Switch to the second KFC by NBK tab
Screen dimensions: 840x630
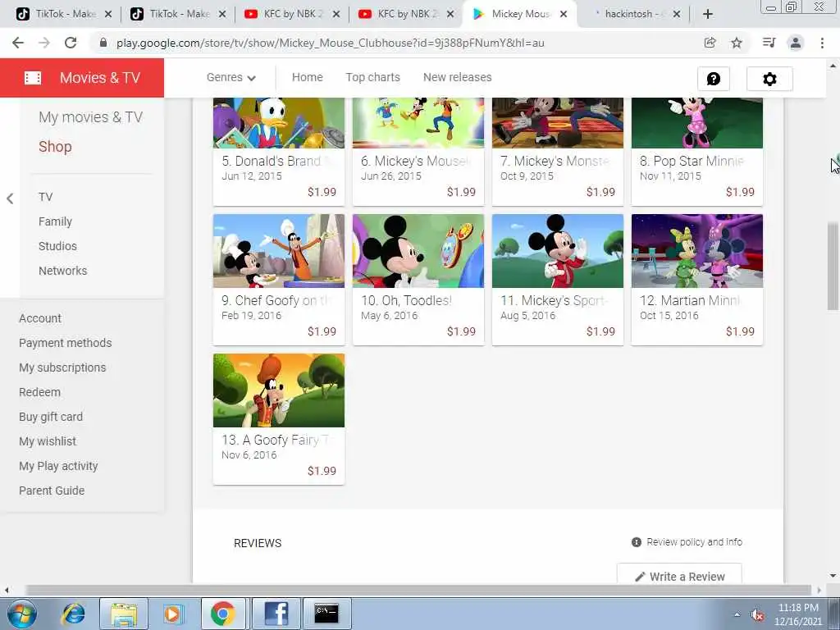point(407,14)
